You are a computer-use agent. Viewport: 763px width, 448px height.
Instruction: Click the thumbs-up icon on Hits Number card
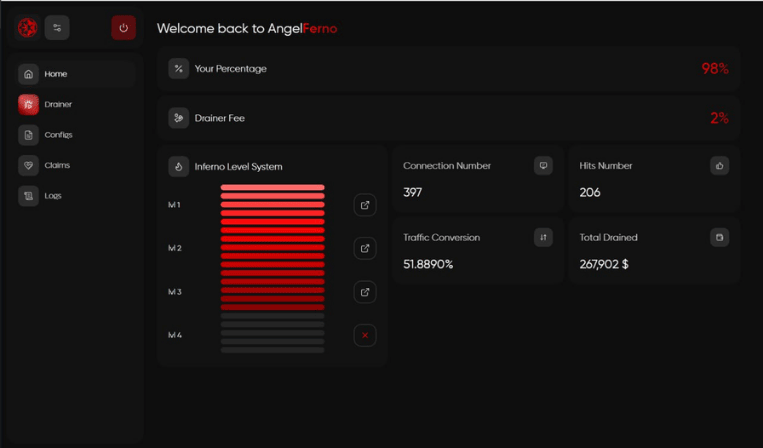point(720,165)
